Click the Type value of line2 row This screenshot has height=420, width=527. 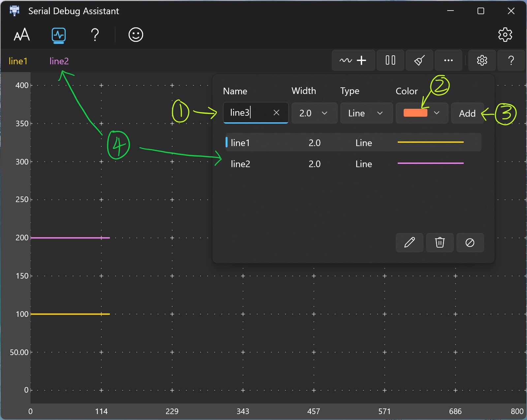pos(363,164)
